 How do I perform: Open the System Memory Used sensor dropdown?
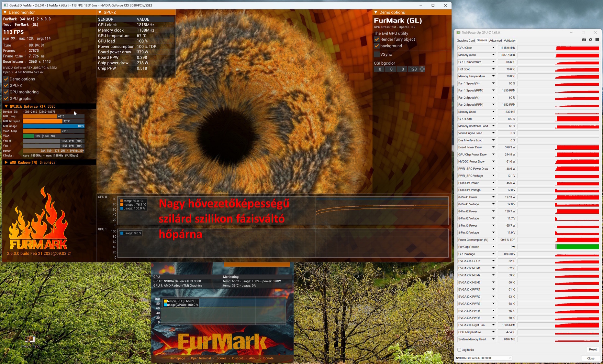pos(493,339)
